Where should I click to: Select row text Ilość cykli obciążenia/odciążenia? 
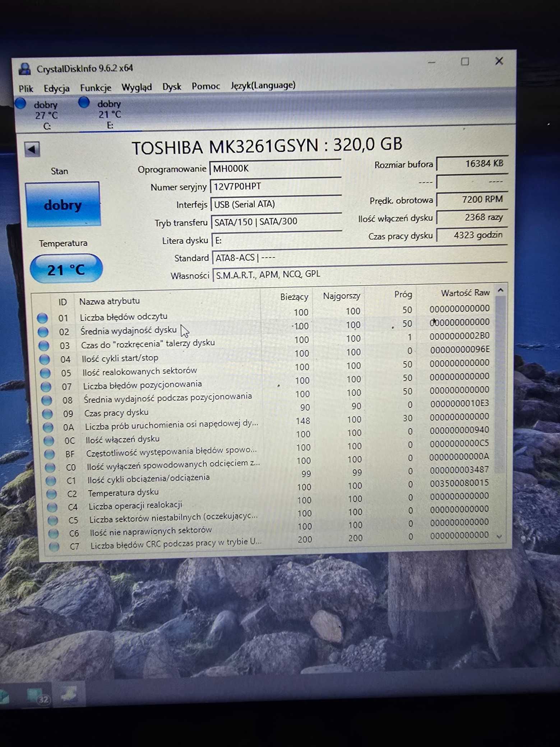(x=148, y=478)
